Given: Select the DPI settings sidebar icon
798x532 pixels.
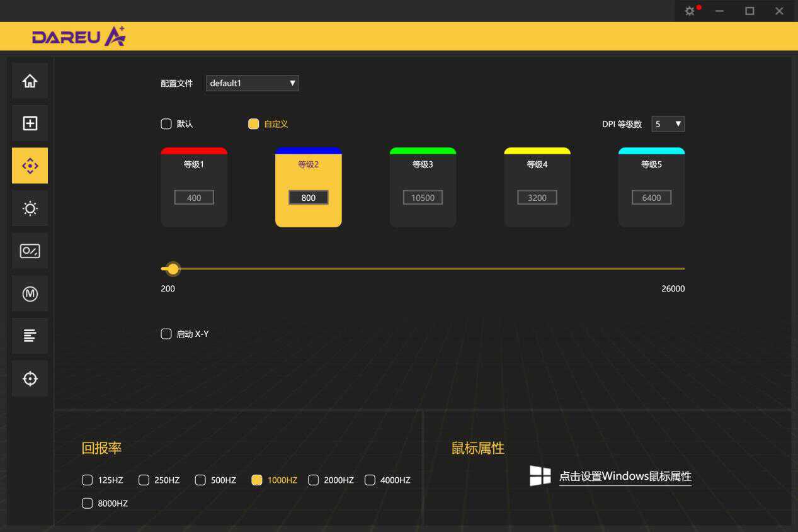Looking at the screenshot, I should [30, 165].
